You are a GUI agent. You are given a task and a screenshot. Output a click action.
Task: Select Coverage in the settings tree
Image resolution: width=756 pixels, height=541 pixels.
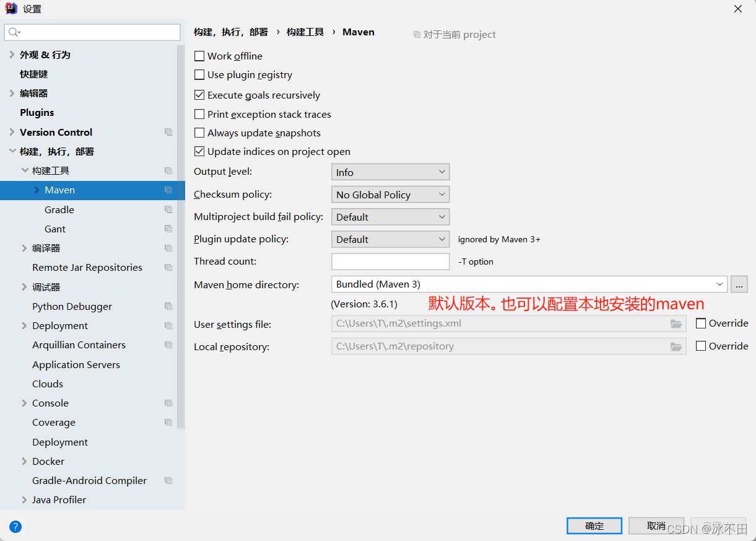54,422
